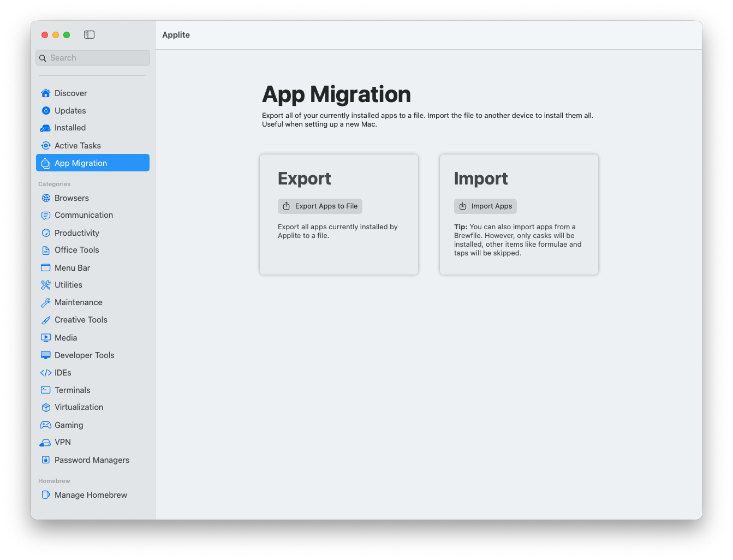This screenshot has width=733, height=560.
Task: Click the VPN network drive icon
Action: pos(45,443)
